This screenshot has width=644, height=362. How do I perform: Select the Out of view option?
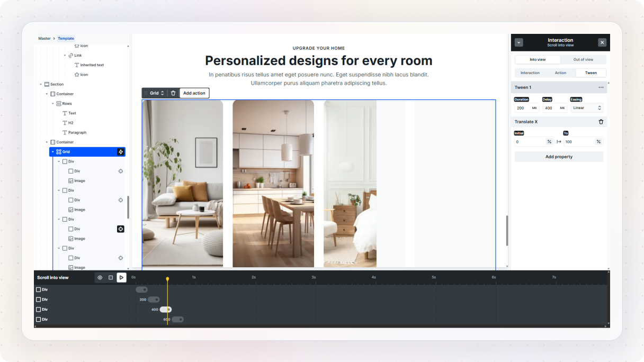(x=583, y=60)
